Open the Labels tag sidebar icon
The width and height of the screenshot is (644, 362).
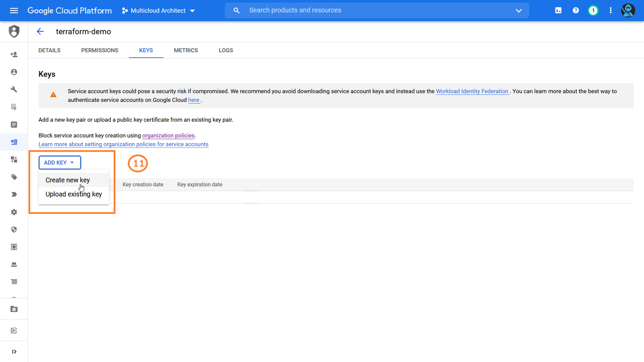click(x=14, y=177)
